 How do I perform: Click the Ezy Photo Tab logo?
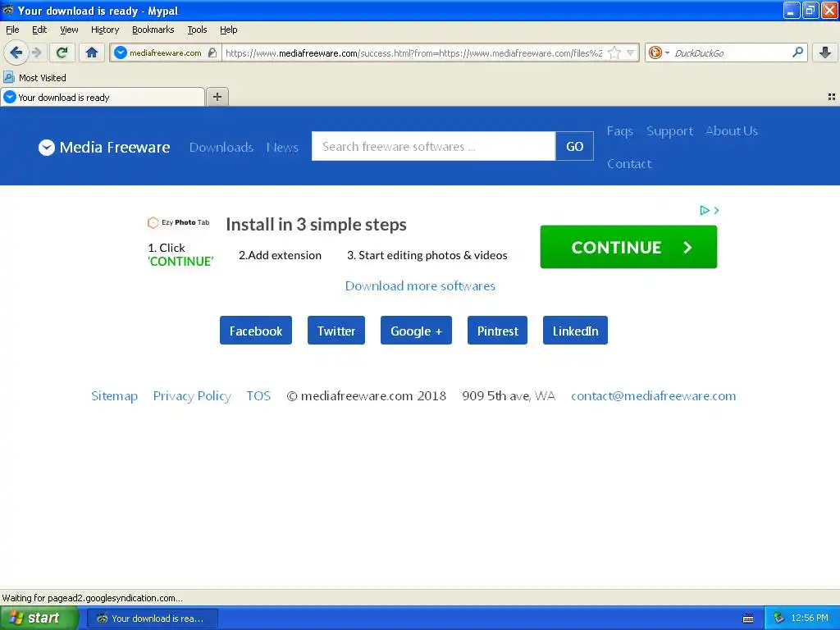(178, 222)
